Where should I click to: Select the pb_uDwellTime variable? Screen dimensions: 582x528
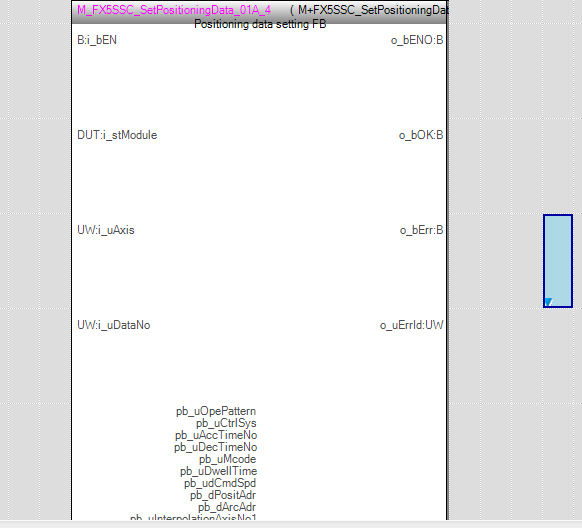(x=219, y=471)
